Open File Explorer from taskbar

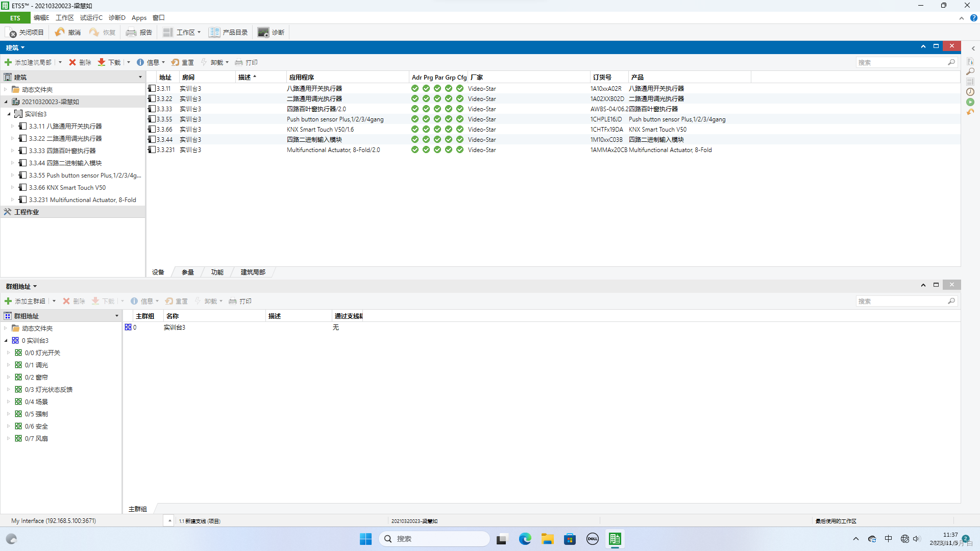tap(547, 539)
